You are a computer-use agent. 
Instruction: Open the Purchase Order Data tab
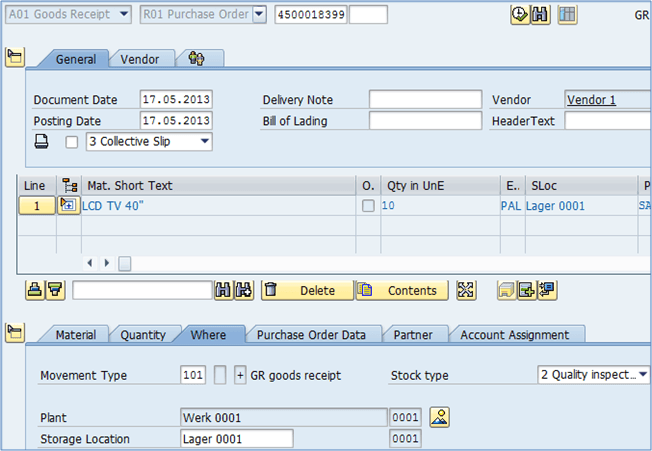[x=311, y=335]
